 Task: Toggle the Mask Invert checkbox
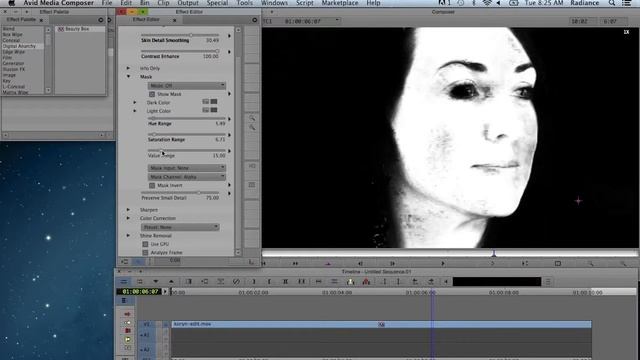pos(152,186)
